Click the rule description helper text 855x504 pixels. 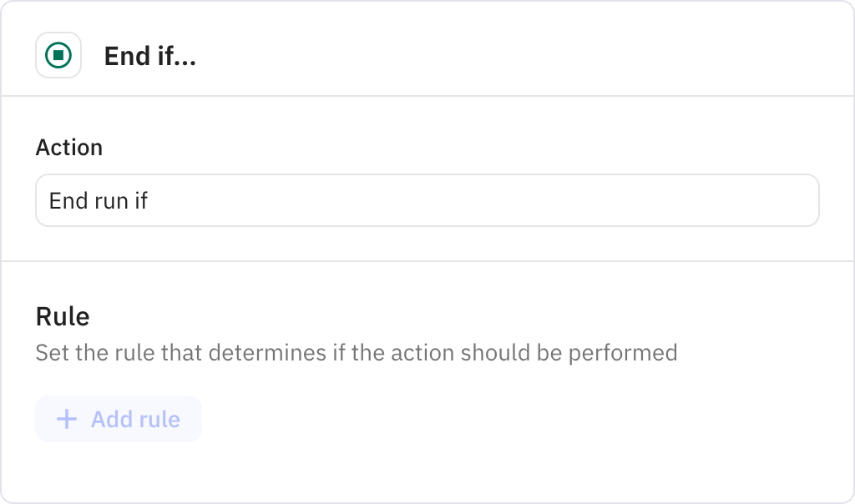tap(357, 353)
